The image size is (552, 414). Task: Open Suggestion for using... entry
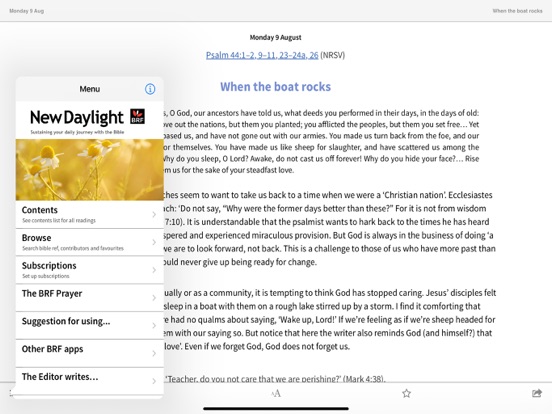tap(90, 326)
